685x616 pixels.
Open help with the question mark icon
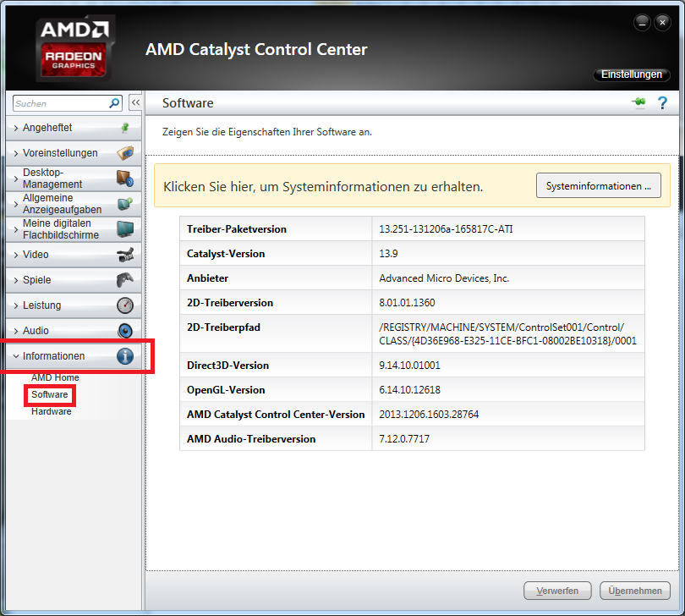click(x=662, y=103)
